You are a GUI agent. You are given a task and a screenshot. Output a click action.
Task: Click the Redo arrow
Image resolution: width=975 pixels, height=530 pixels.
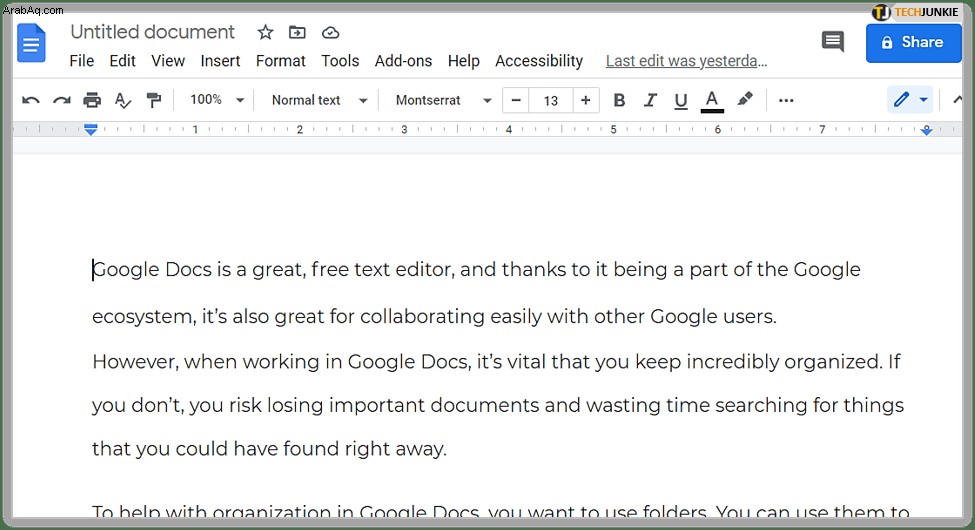click(61, 100)
